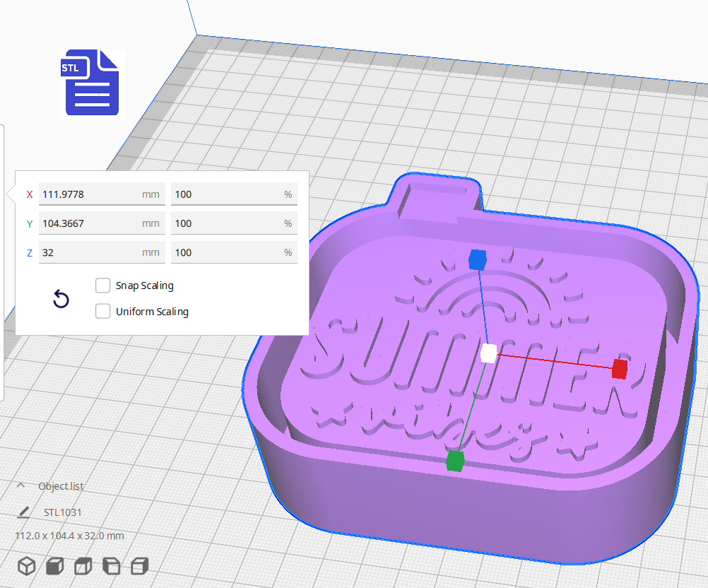Switch to the 3D perspective view cube
This screenshot has height=588, width=708.
[26, 565]
